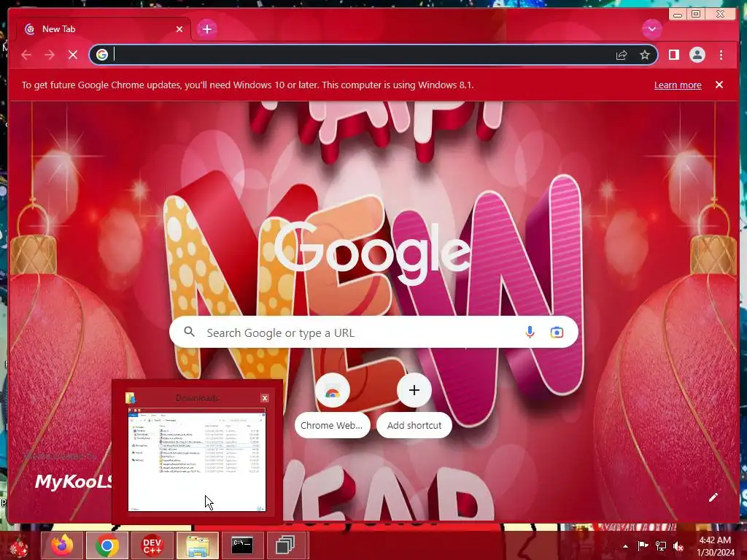
Task: Open Firefox from the taskbar
Action: pyautogui.click(x=62, y=545)
